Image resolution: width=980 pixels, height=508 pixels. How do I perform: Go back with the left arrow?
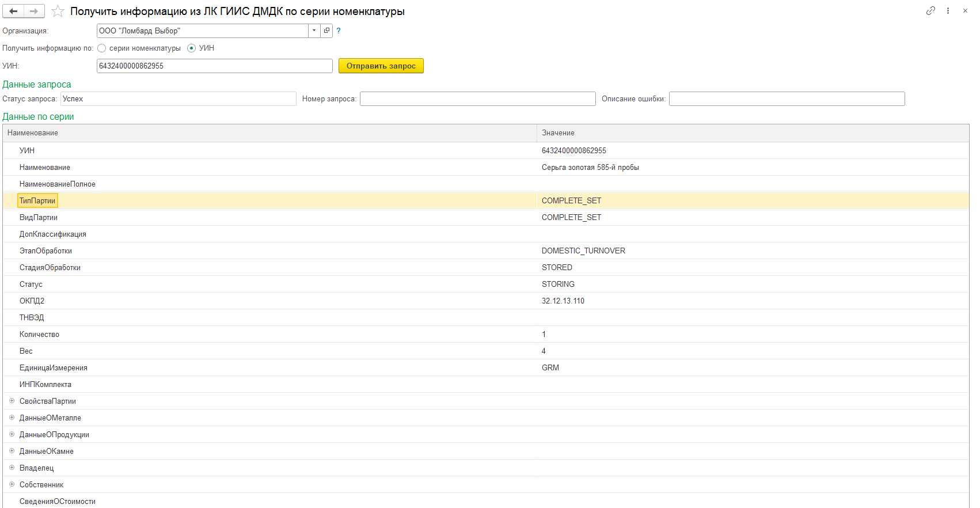tap(13, 11)
